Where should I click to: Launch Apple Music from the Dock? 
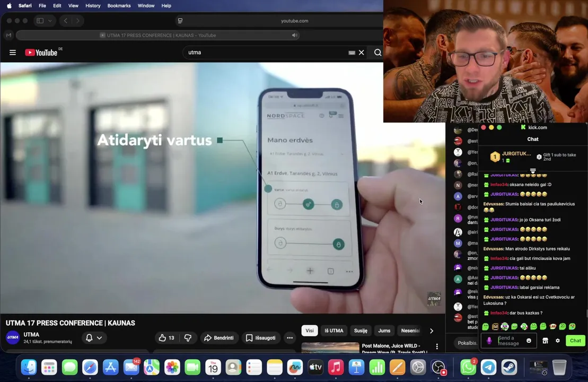tap(336, 367)
